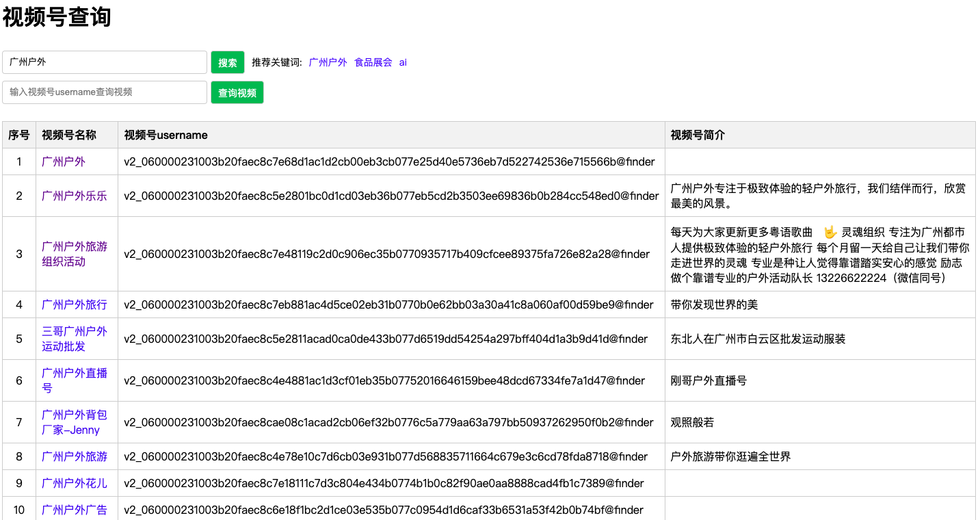Select the recommended keyword 广州户外 link
Viewport: 980px width, 520px height.
(x=328, y=62)
